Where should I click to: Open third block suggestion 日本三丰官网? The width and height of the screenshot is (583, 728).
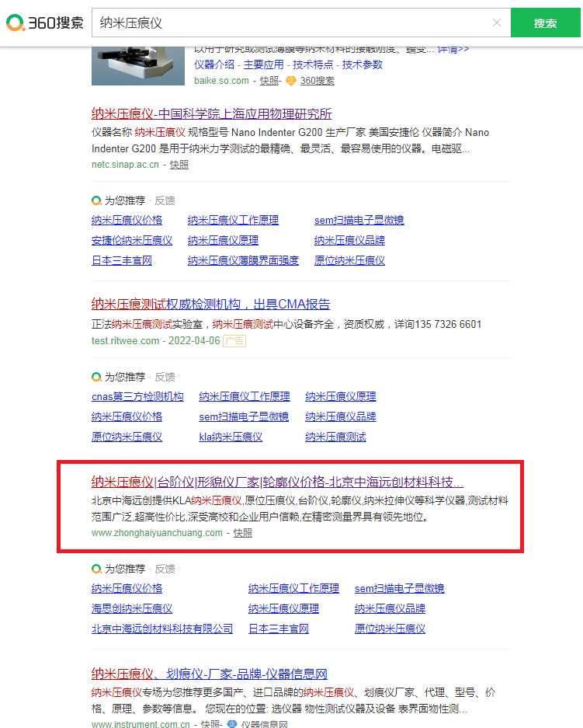(x=279, y=629)
